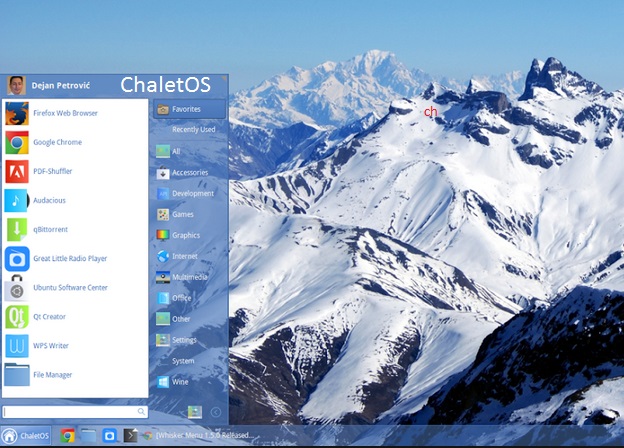This screenshot has height=448, width=624.
Task: Click the magnifier icon in search box
Action: (141, 411)
